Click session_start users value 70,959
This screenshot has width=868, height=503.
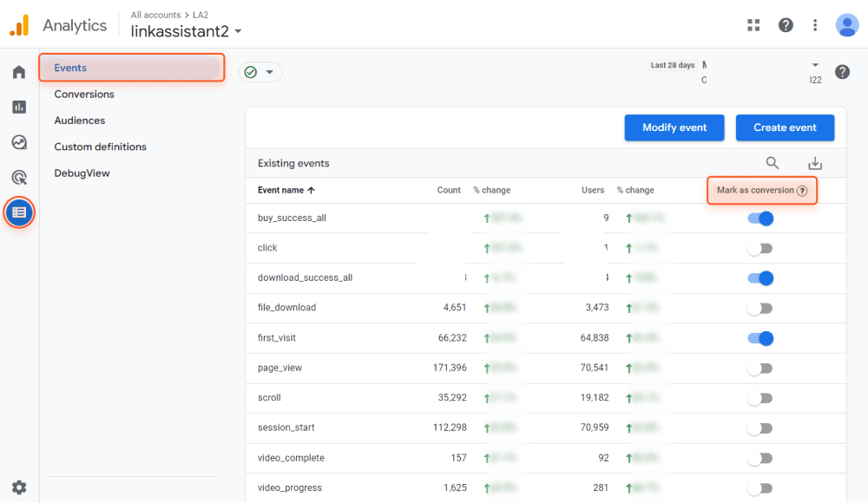[595, 428]
